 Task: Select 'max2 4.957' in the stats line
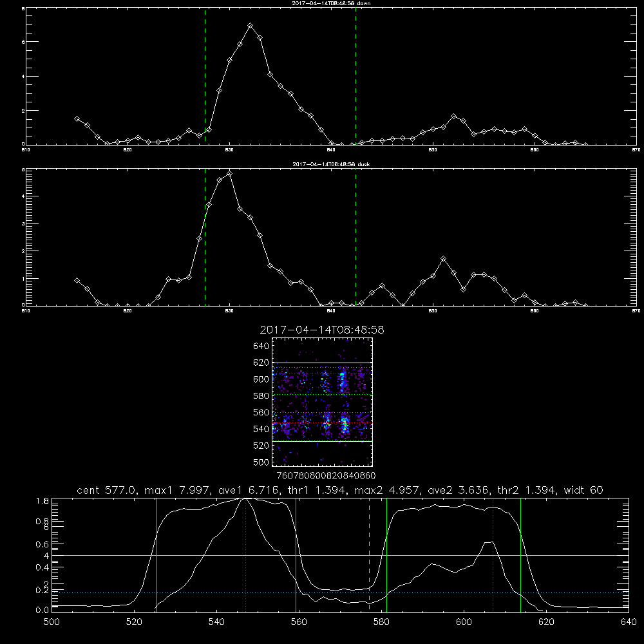[x=388, y=490]
